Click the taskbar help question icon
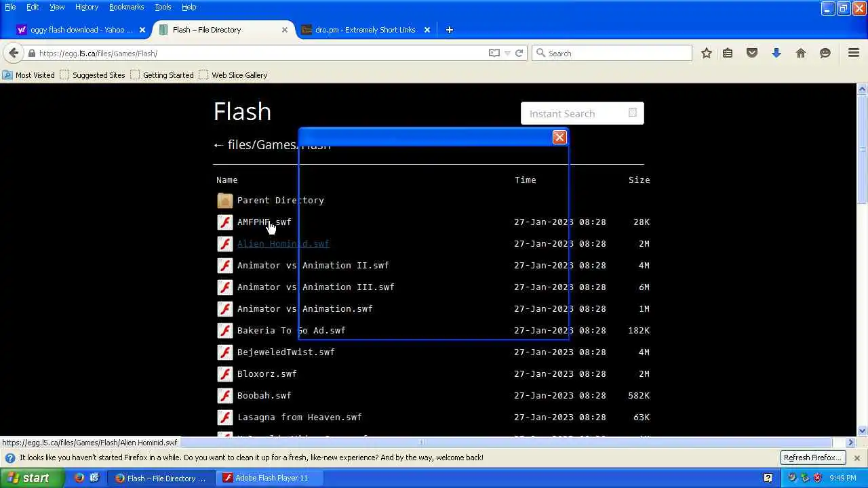This screenshot has width=868, height=488. [x=768, y=478]
